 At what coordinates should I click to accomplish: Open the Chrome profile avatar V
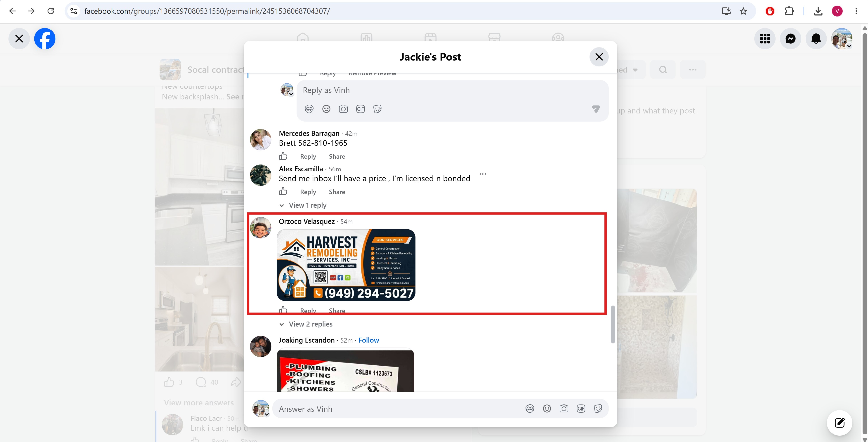pos(837,11)
